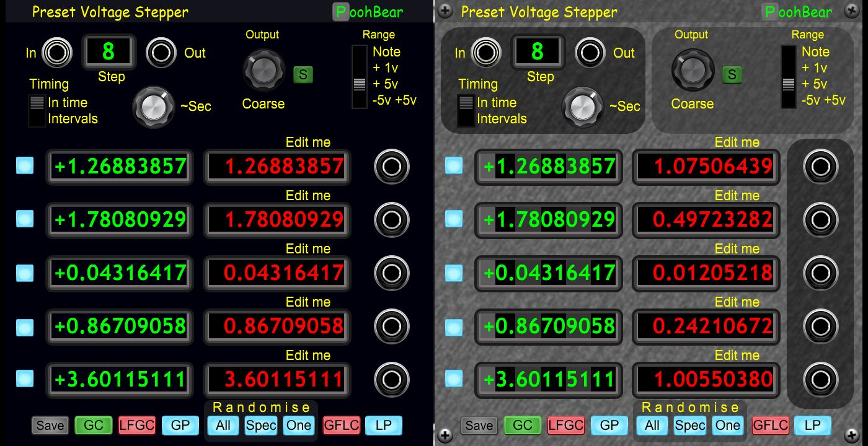
Task: Enable the blue checkbox on the +1.26883857 row
Action: [x=24, y=165]
